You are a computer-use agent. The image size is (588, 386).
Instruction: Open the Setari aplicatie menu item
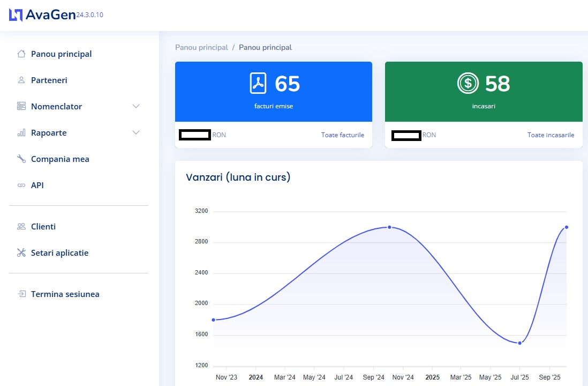coord(59,253)
